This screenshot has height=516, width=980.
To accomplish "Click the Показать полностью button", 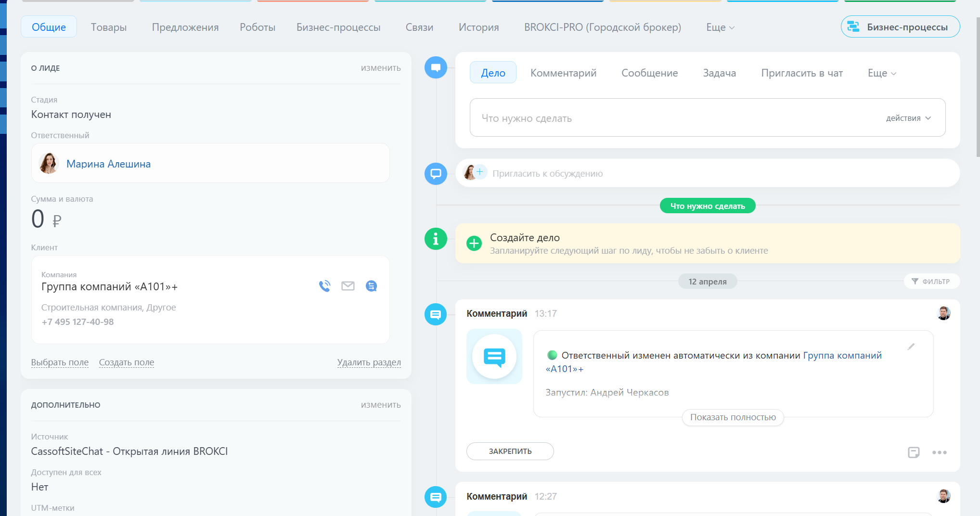I will click(733, 417).
